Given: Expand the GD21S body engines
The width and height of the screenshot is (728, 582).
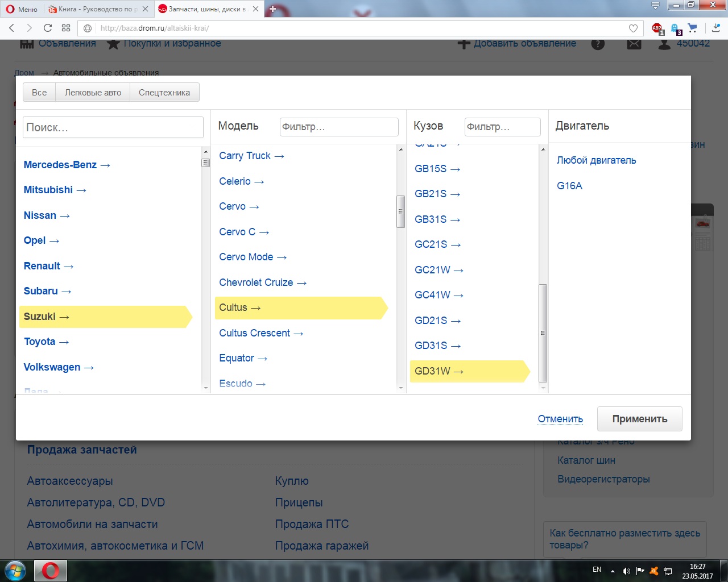Looking at the screenshot, I should coord(437,321).
